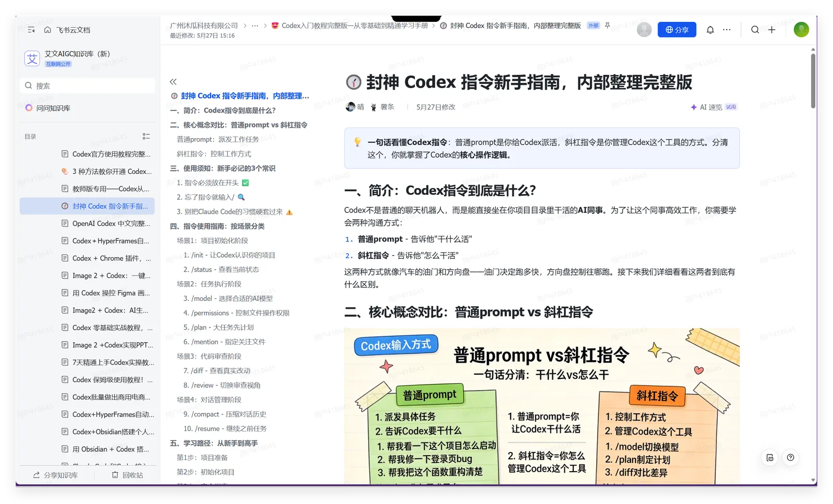Open 回收站 recycle bin
Screen dimensions: 833x504
[128, 475]
